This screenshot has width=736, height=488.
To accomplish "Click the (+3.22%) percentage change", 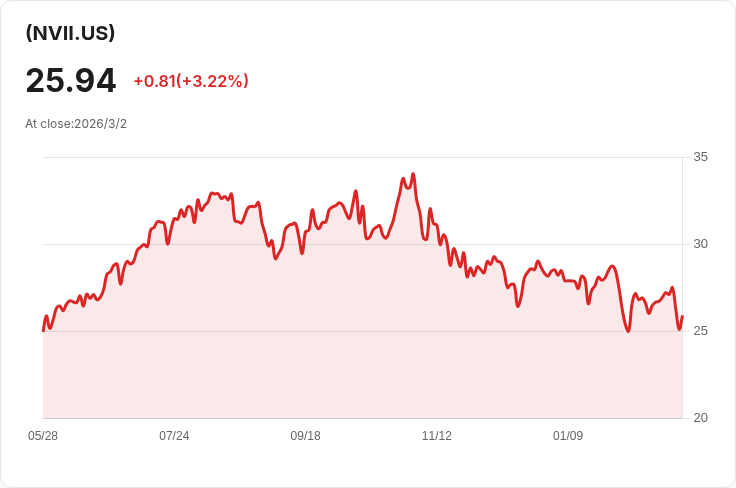I will pyautogui.click(x=212, y=81).
